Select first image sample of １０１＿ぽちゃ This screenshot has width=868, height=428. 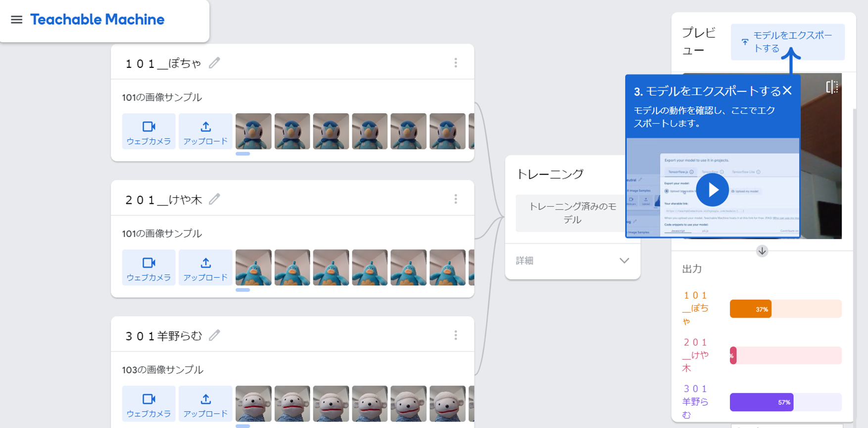coord(253,131)
